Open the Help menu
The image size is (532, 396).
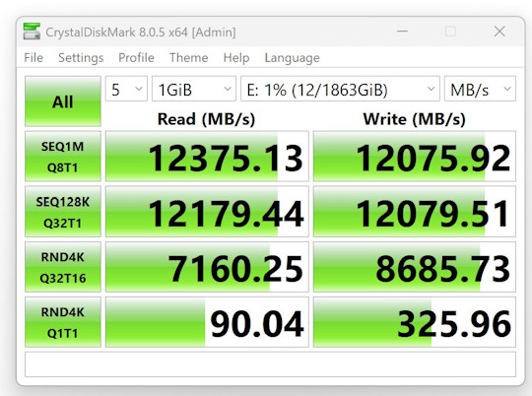(x=236, y=58)
